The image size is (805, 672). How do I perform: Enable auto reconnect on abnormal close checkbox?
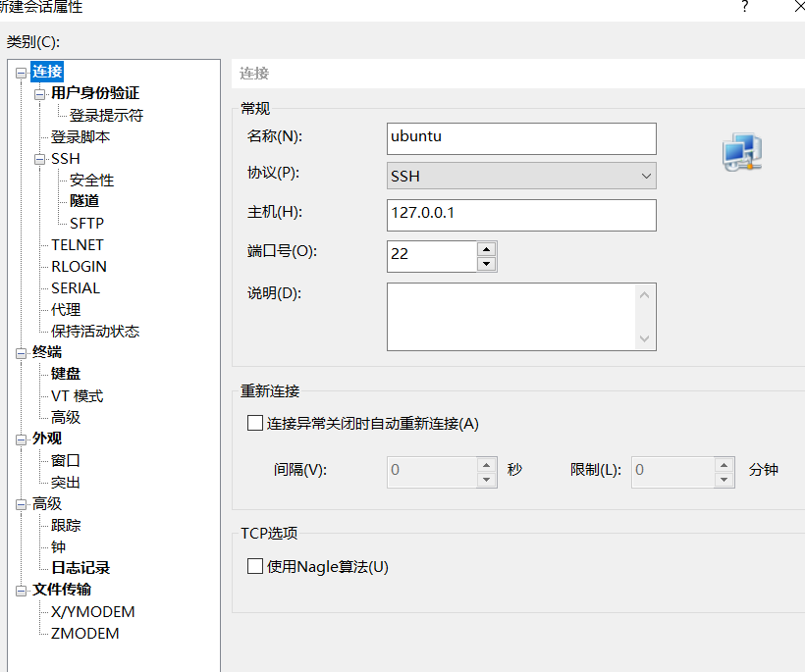tap(255, 423)
